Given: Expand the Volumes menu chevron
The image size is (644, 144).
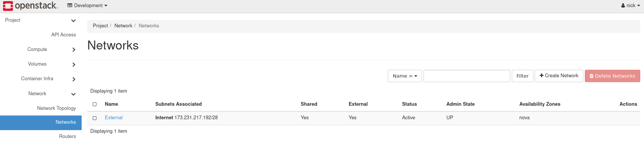Looking at the screenshot, I should [74, 64].
